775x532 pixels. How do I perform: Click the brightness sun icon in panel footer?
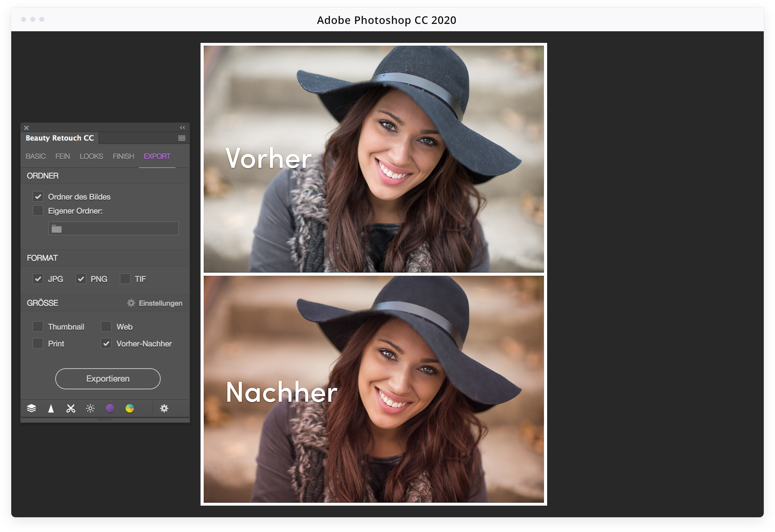(90, 408)
